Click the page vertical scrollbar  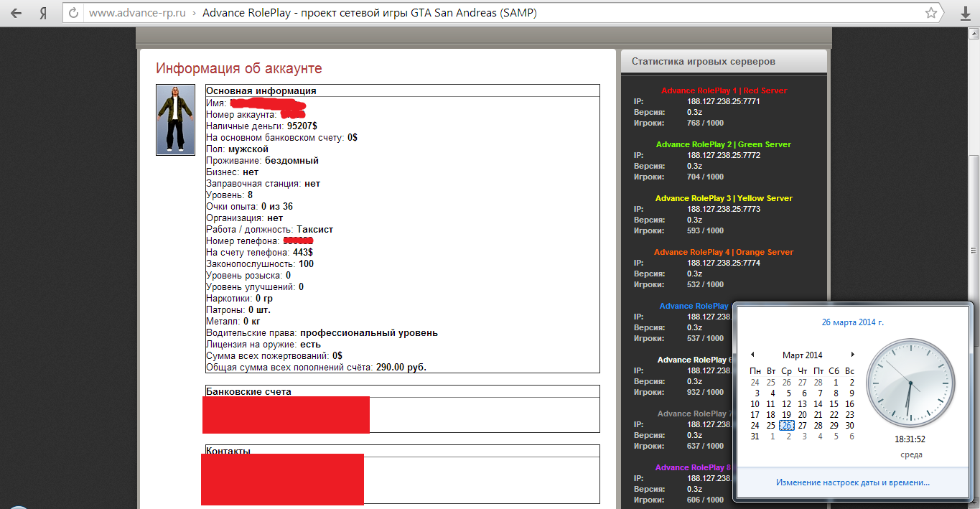tap(974, 215)
